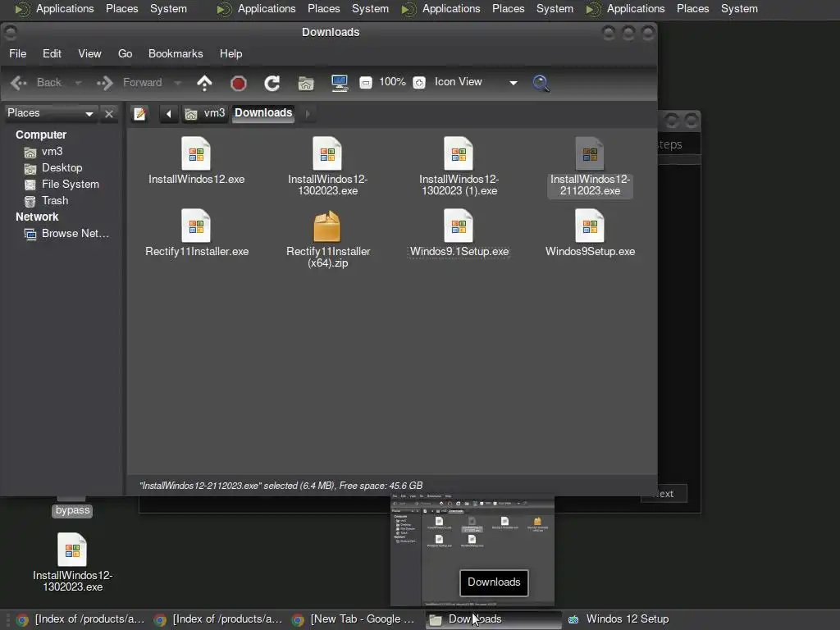Select InstallWindos12.exe file
Screen dimensions: 840x630
pos(196,162)
